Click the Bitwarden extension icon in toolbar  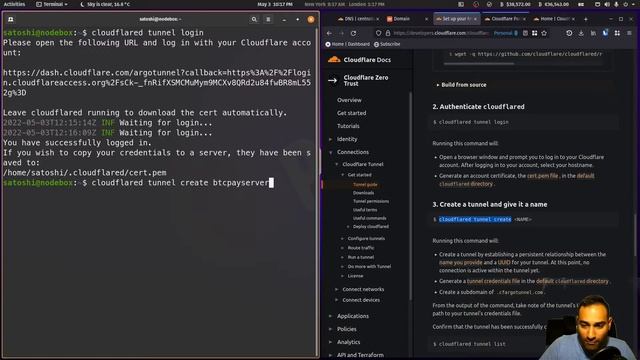(605, 33)
